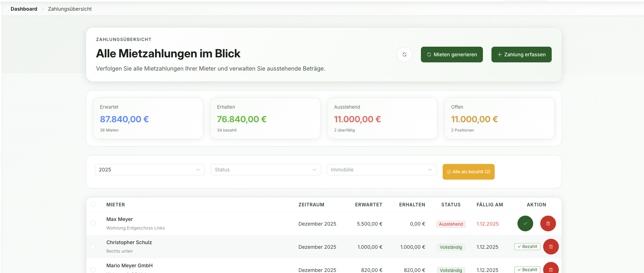Click the orange Alle als bezahlt button

pyautogui.click(x=468, y=172)
